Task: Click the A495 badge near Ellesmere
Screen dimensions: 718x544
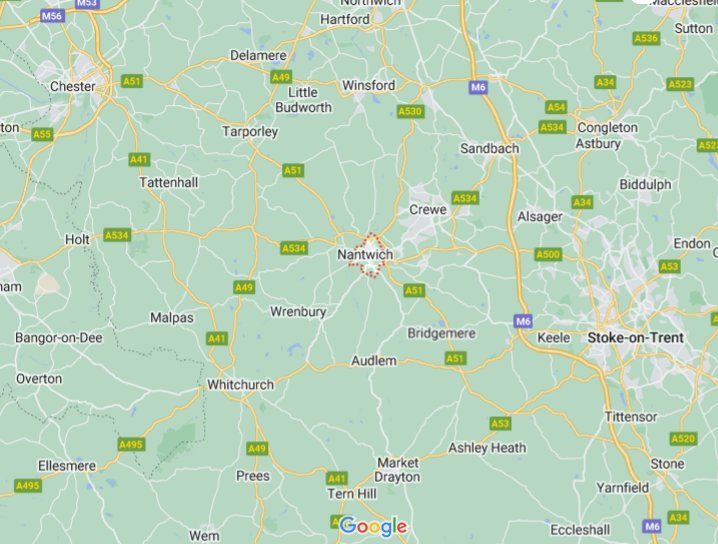Action: pyautogui.click(x=27, y=485)
